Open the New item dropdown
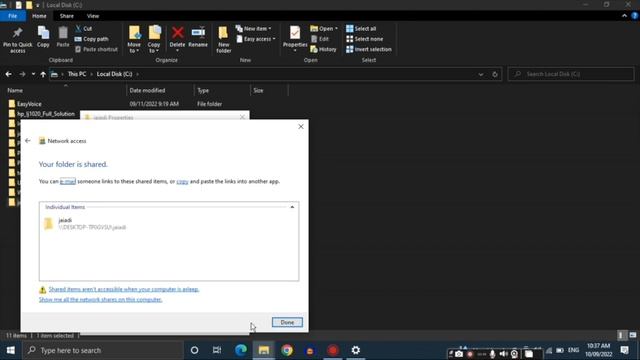640x360 pixels. 253,29
